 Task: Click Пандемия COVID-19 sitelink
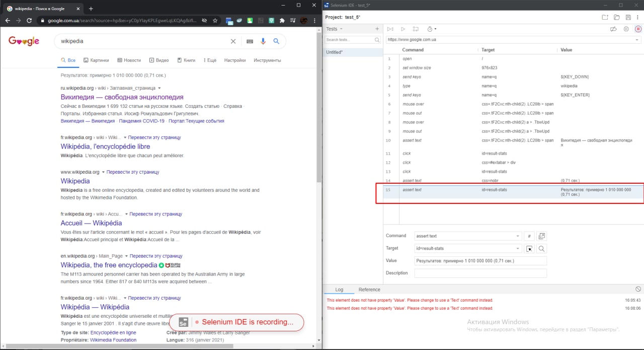pyautogui.click(x=142, y=121)
